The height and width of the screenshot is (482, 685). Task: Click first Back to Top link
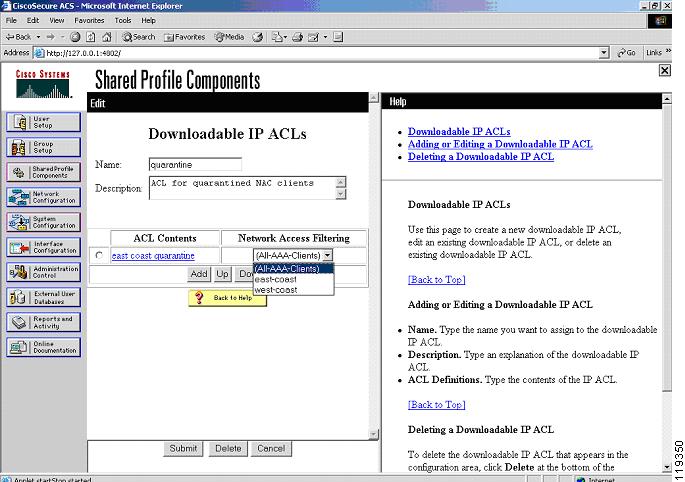tap(436, 280)
